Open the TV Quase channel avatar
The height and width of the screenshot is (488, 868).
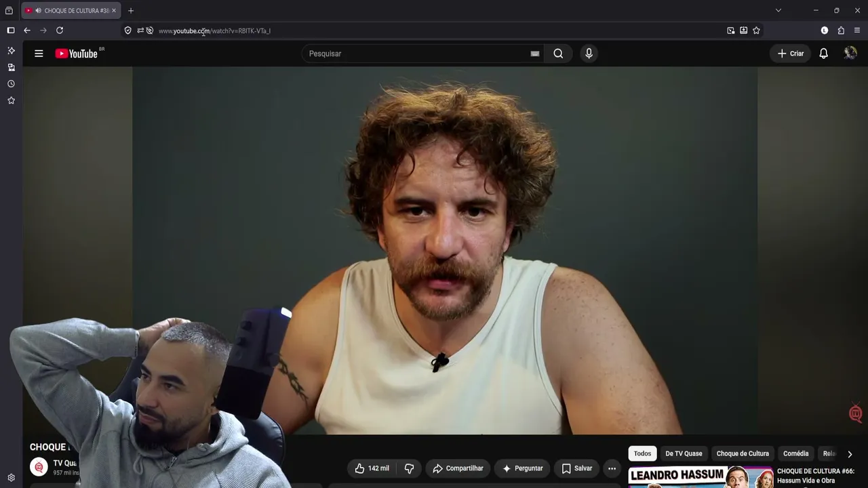coord(39,467)
